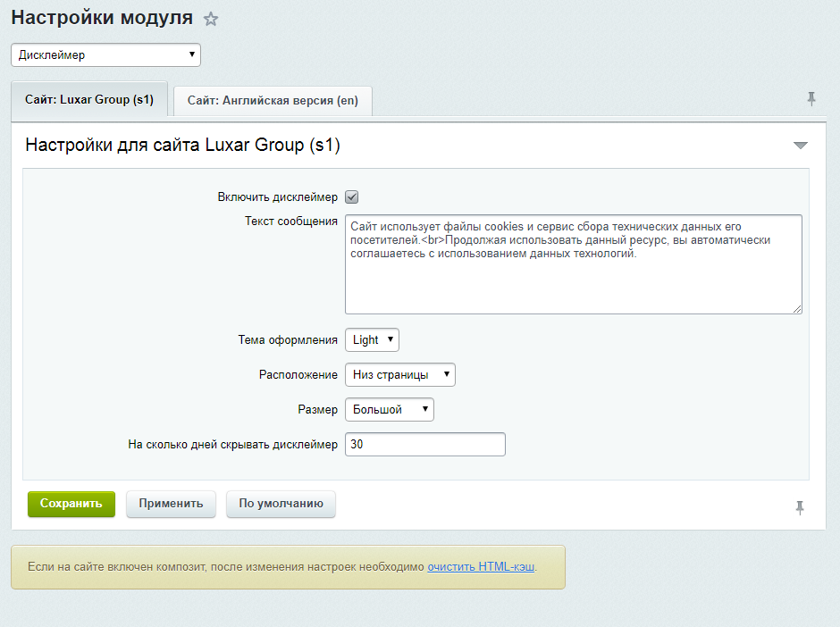
Task: Click the Настройки модуля page heading
Action: point(102,18)
